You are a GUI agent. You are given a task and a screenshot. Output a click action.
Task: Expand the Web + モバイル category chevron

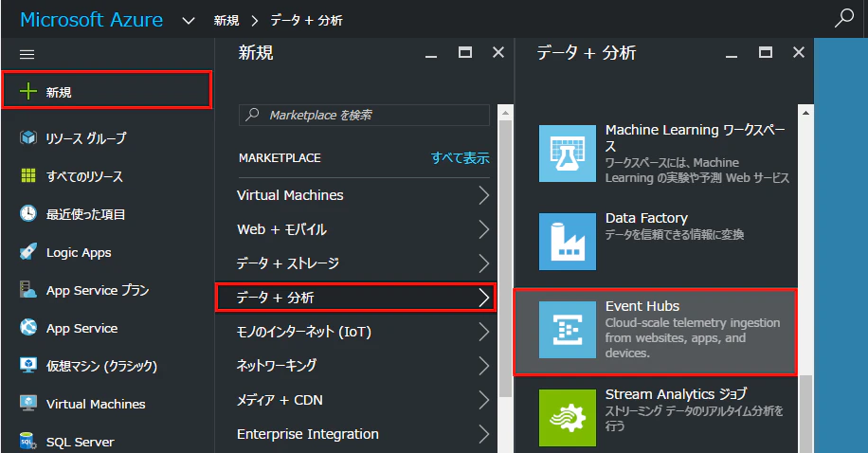484,229
